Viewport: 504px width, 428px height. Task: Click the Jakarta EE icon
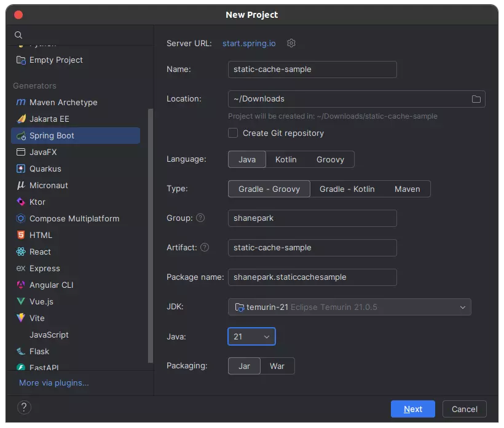click(22, 119)
